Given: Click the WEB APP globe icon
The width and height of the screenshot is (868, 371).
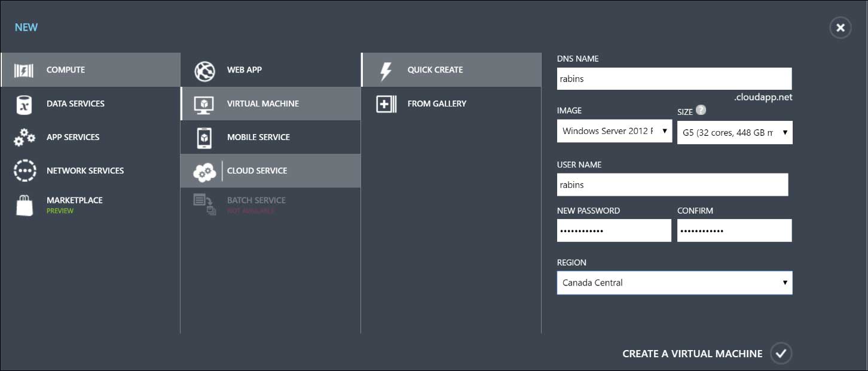Looking at the screenshot, I should [x=205, y=69].
